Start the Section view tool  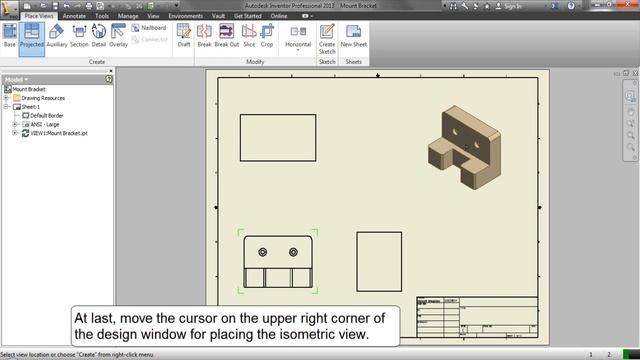point(79,36)
